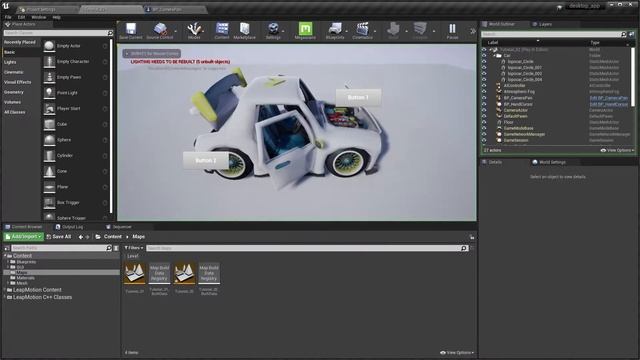Click the Build toolbar icon
Image resolution: width=640 pixels, height=360 pixels.
[x=393, y=29]
